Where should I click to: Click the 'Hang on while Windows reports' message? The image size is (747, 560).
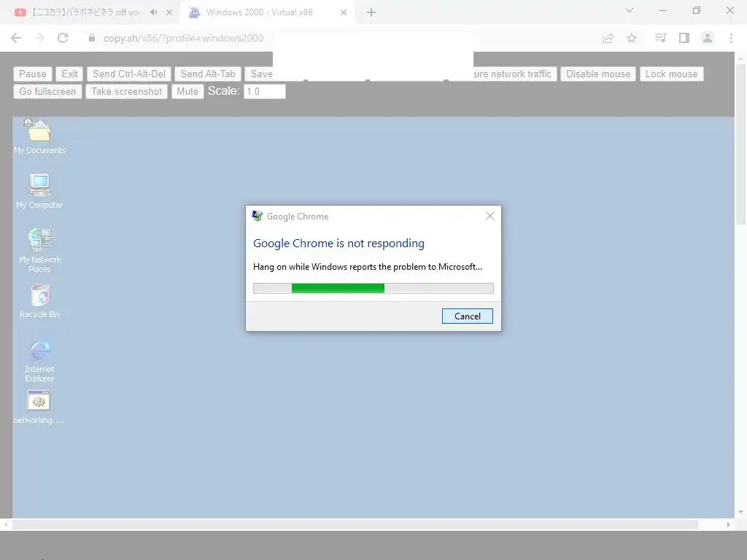pyautogui.click(x=368, y=267)
